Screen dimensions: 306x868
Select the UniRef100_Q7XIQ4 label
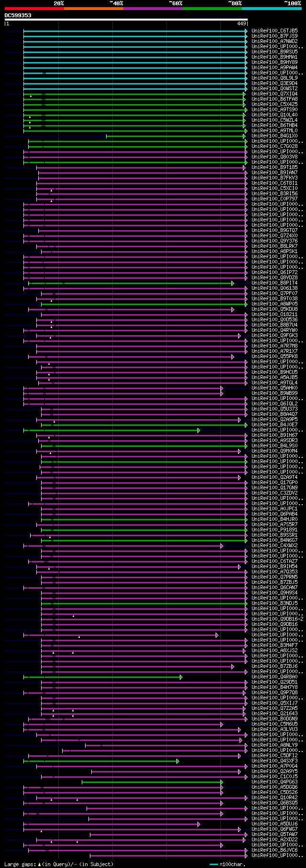click(274, 94)
